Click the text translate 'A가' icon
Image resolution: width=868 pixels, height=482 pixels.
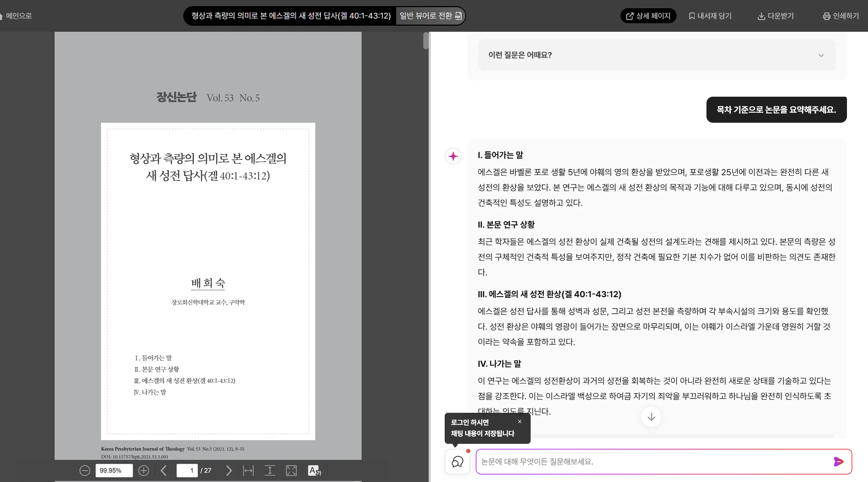point(315,471)
